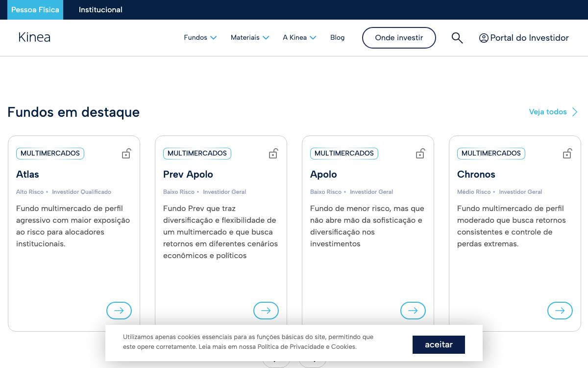This screenshot has height=368, width=588.
Task: Click the lock icon on Chronos card
Action: coord(567,154)
